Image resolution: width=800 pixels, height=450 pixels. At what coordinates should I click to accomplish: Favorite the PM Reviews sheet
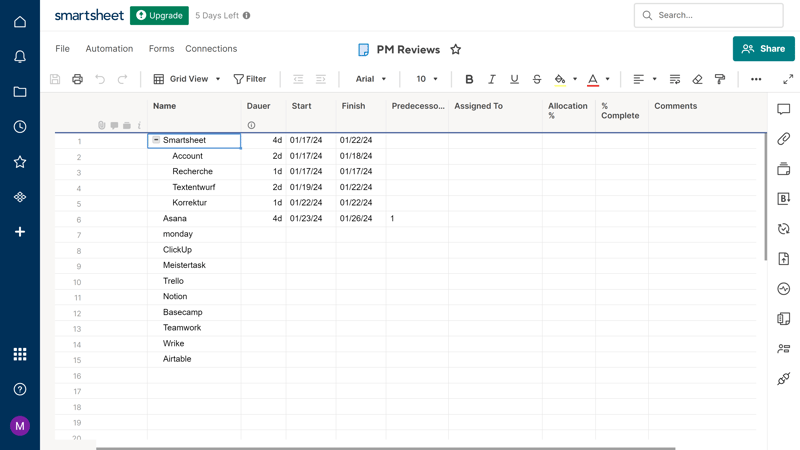456,49
